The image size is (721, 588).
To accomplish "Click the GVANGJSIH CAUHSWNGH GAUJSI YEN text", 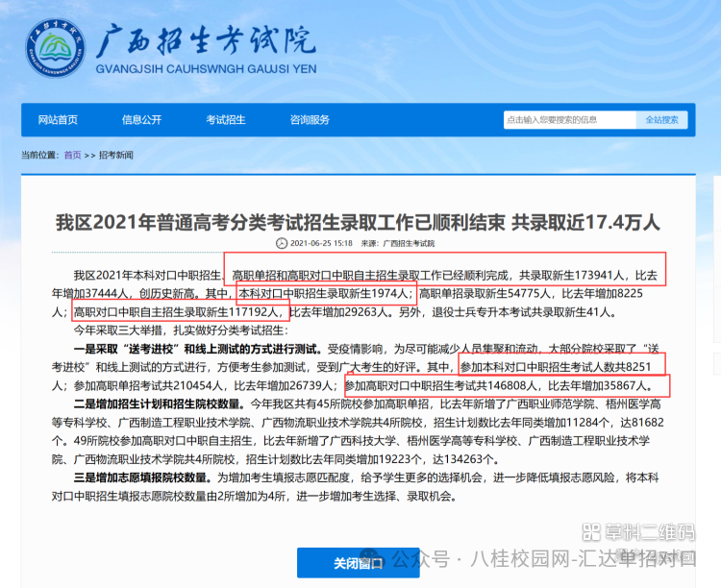I will tap(206, 69).
